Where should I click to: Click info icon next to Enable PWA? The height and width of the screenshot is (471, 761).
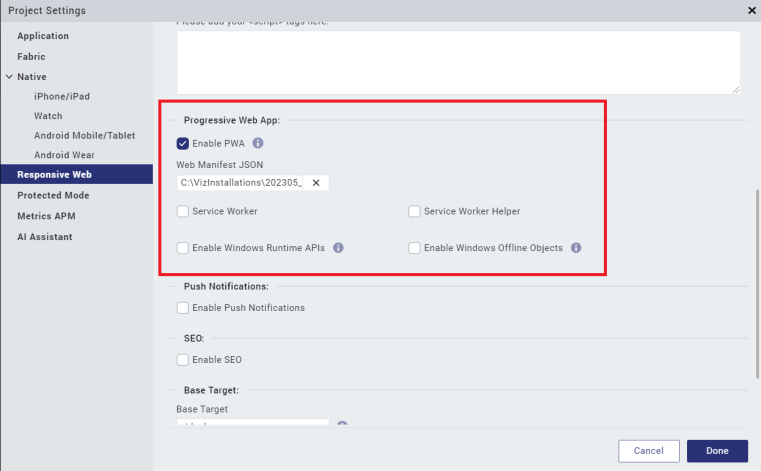(258, 143)
